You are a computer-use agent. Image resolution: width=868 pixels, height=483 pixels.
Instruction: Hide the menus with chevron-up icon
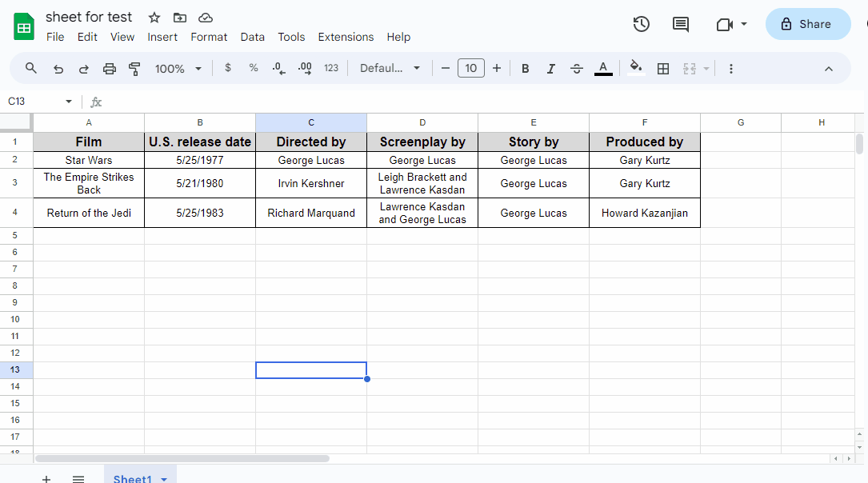click(x=828, y=69)
